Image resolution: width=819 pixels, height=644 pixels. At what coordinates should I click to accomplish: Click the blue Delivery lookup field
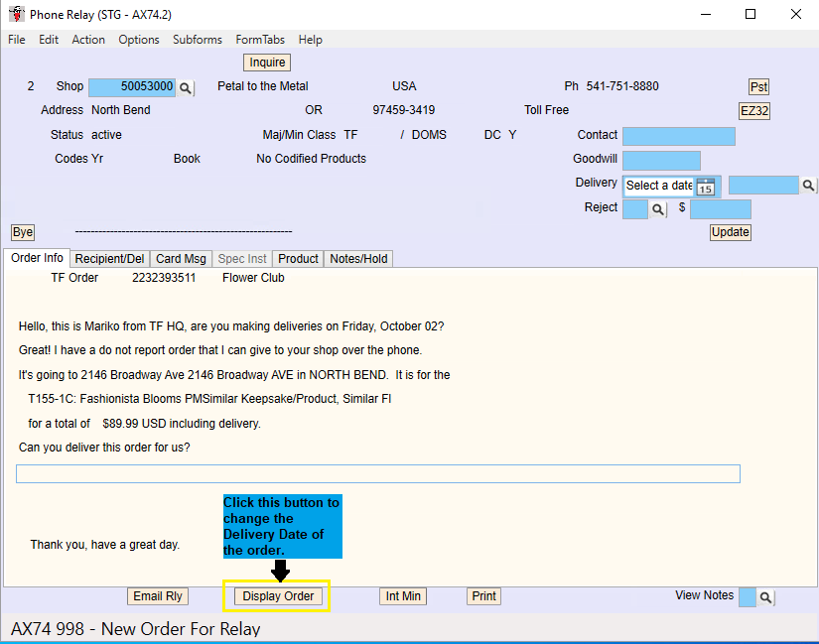point(763,186)
